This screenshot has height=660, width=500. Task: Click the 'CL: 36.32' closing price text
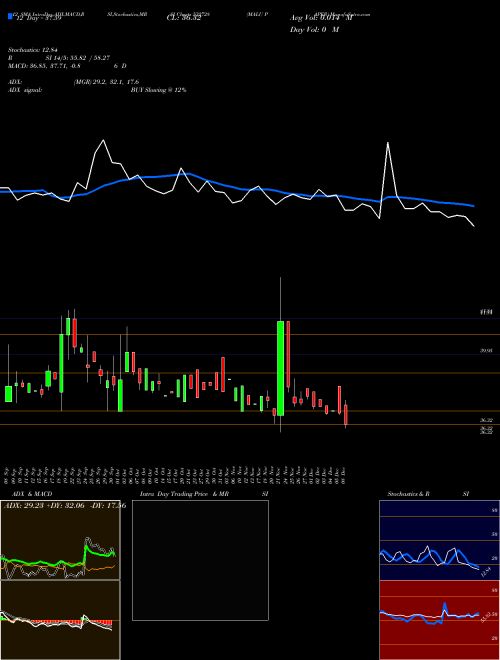184,18
